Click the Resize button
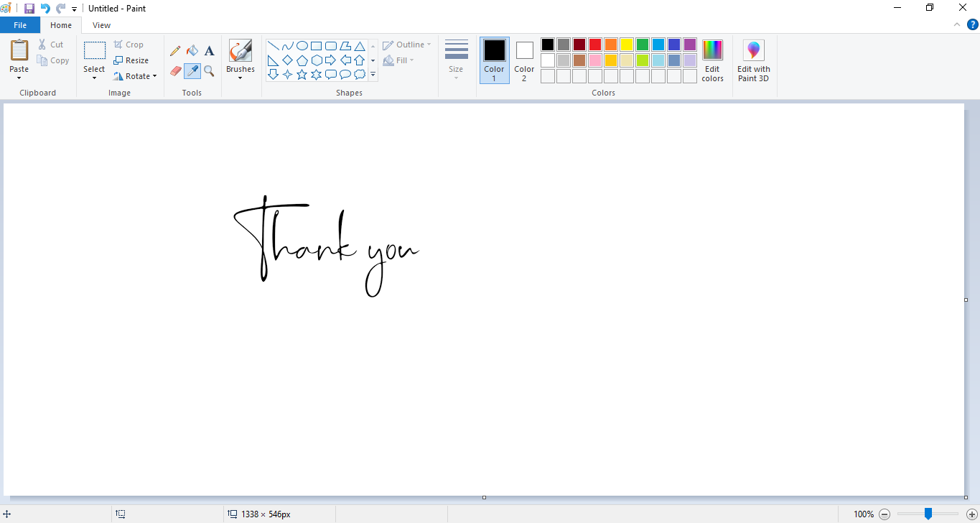This screenshot has width=980, height=523. coord(133,60)
